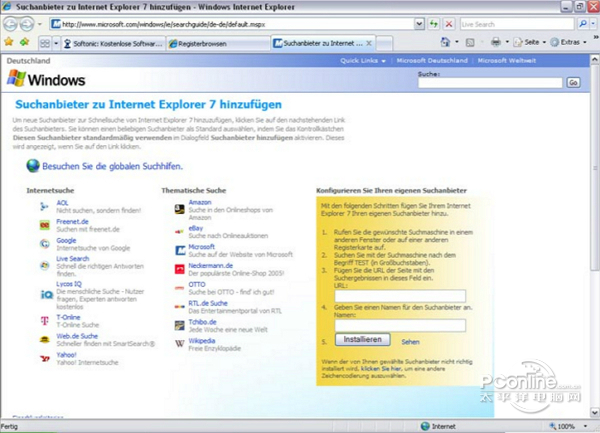Open the Quick Tabs grid icon
Screen dimensions: 600x433
pyautogui.click(x=45, y=43)
